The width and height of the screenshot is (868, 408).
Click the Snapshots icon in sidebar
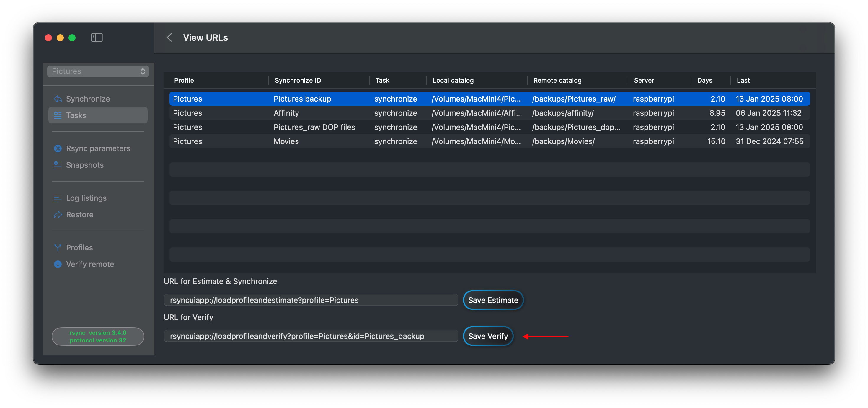58,165
